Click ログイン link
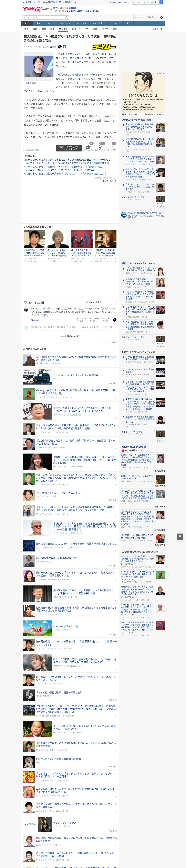Viewport: 186px width, 868px height. [x=57, y=11]
